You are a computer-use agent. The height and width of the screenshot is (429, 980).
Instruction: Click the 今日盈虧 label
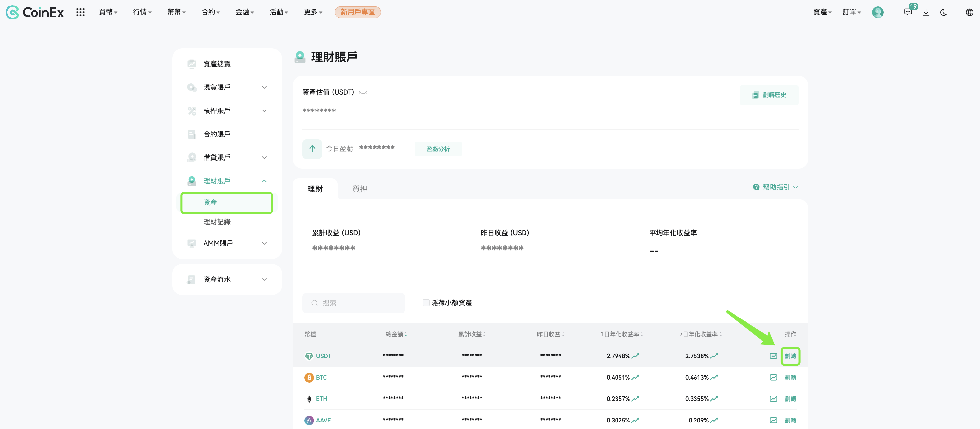[339, 149]
